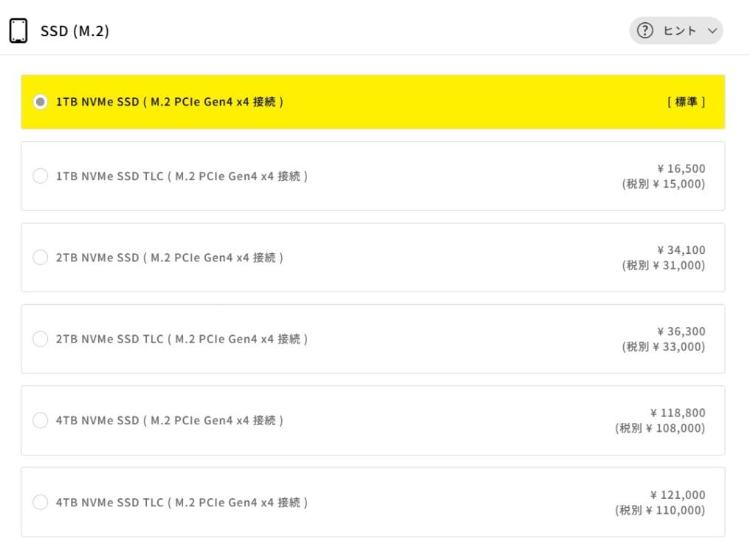The height and width of the screenshot is (558, 756).
Task: Click the ¥118,800 price on 4TB option
Action: [x=678, y=413]
